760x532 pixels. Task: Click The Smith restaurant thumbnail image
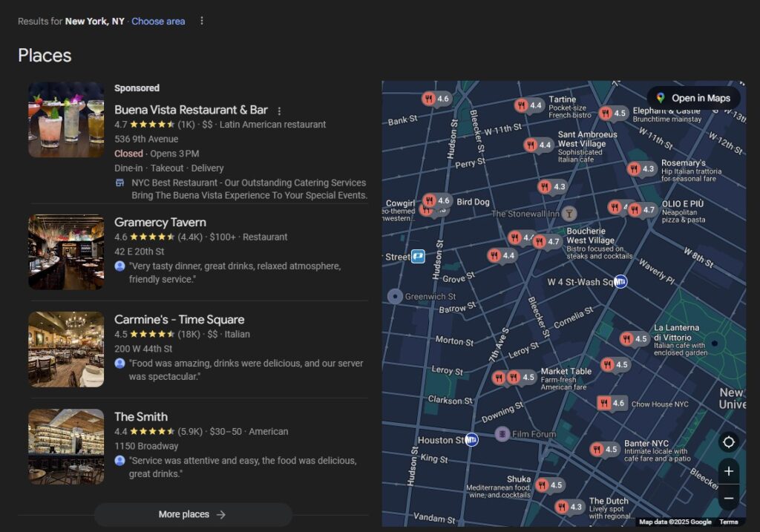(x=66, y=446)
